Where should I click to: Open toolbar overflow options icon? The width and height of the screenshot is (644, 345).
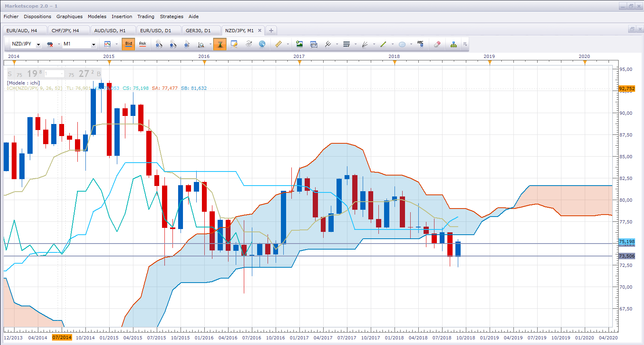(465, 44)
